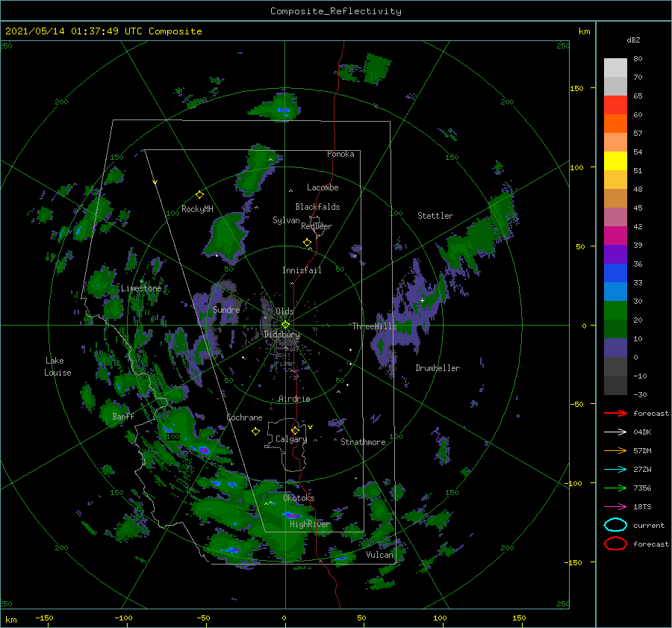Click the 04DK legend label

coord(642,432)
